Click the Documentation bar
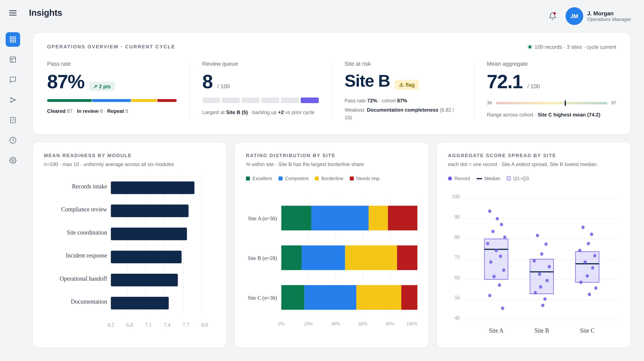 (x=140, y=303)
